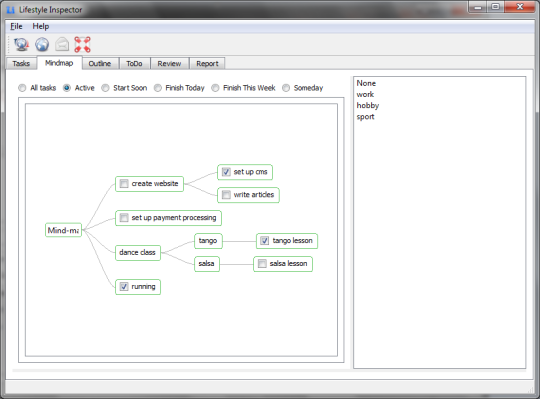This screenshot has height=399, width=540.
Task: Pick hobby in the category list
Action: click(x=367, y=106)
